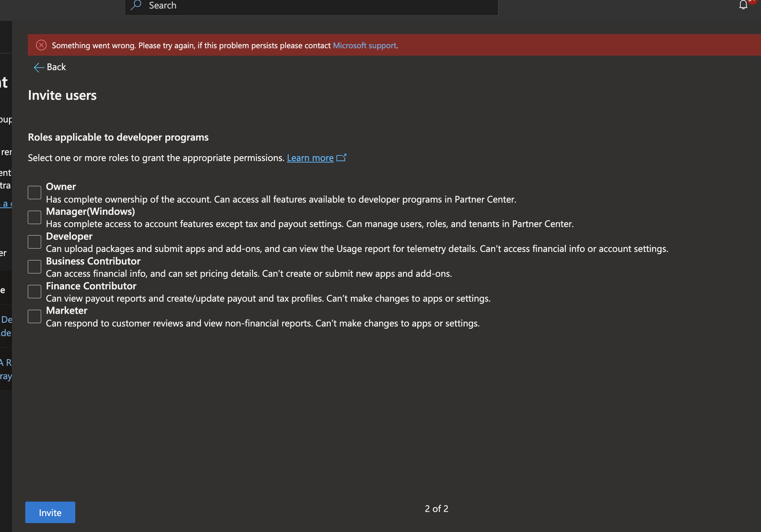Click the Invite button
Image resolution: width=761 pixels, height=532 pixels.
point(50,512)
